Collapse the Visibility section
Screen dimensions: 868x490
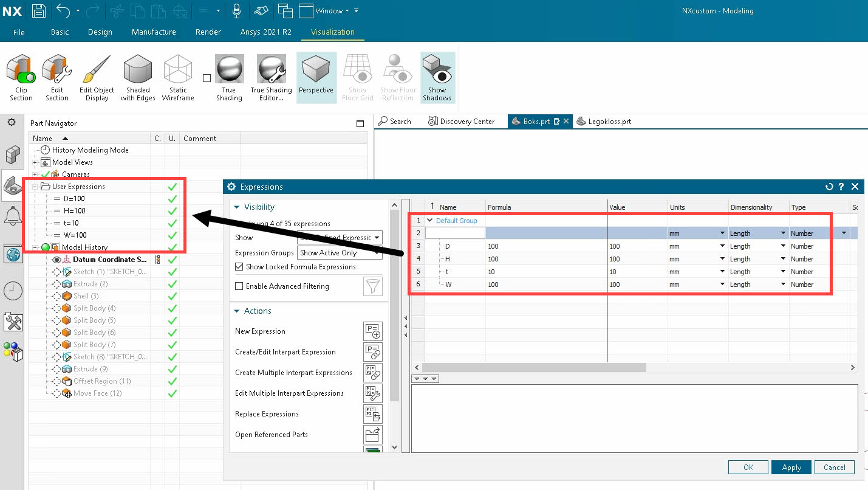(x=237, y=207)
